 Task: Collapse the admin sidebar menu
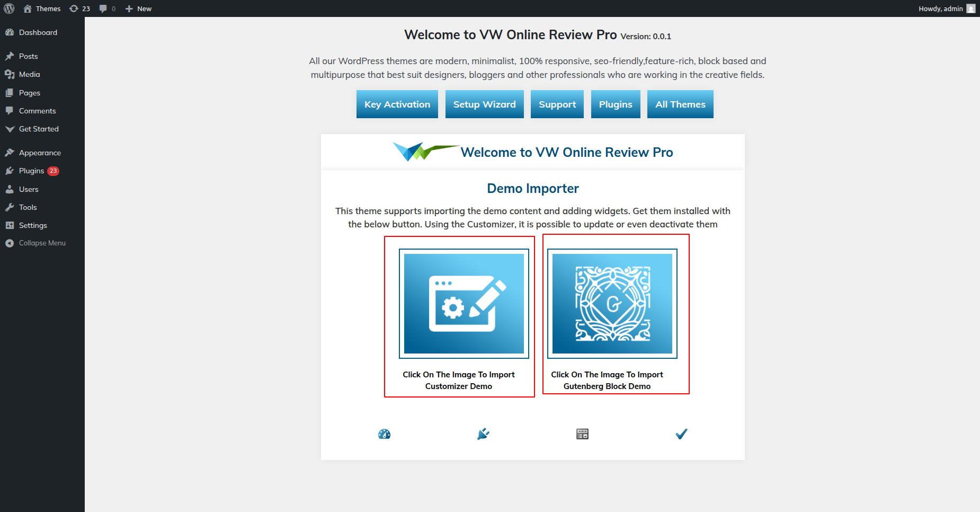pyautogui.click(x=42, y=243)
